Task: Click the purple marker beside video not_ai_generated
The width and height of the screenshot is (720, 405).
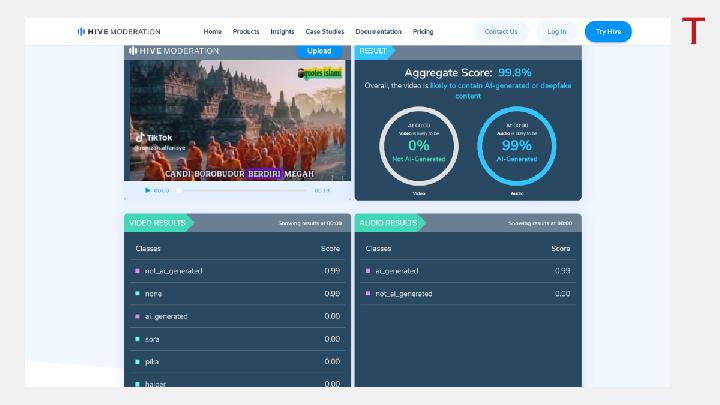Action: 137,271
